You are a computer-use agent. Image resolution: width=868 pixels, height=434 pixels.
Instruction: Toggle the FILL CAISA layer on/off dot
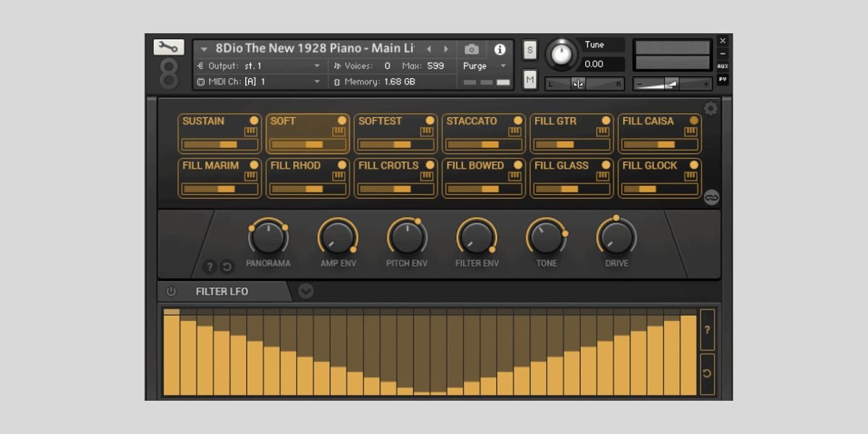[x=694, y=121]
